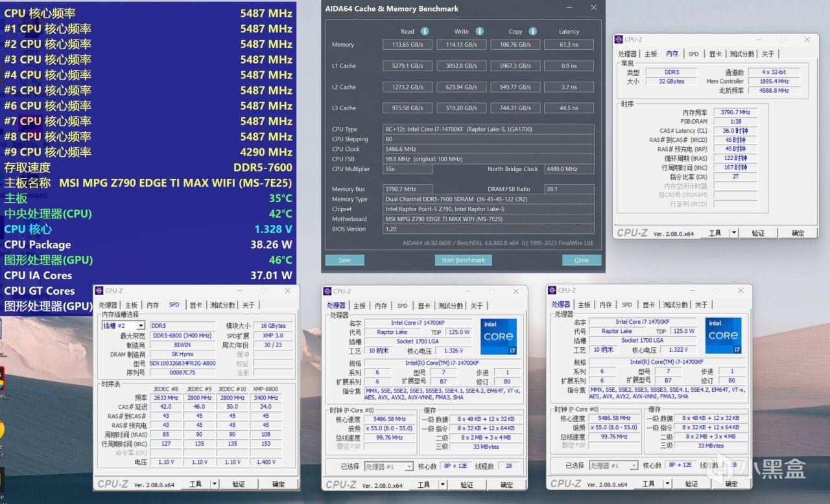Click the 106.76 GB/s memory copy value in AIDA64
This screenshot has height=504, width=830.
(x=516, y=45)
